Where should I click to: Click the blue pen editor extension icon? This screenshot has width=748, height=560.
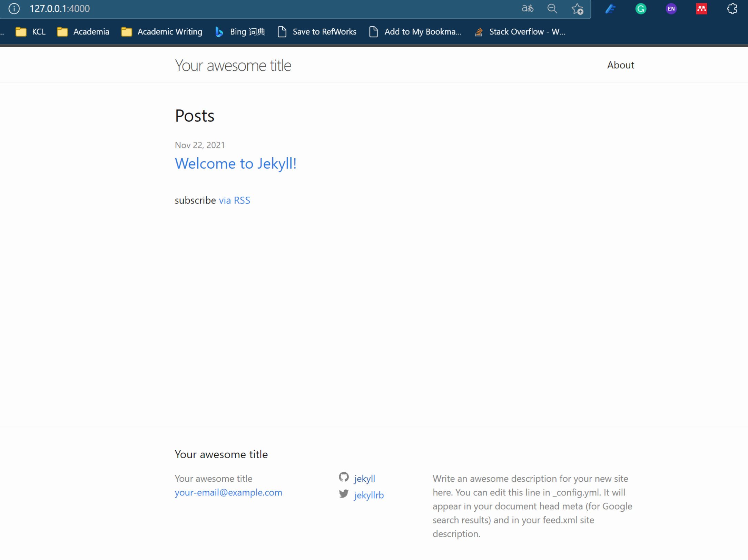click(610, 9)
